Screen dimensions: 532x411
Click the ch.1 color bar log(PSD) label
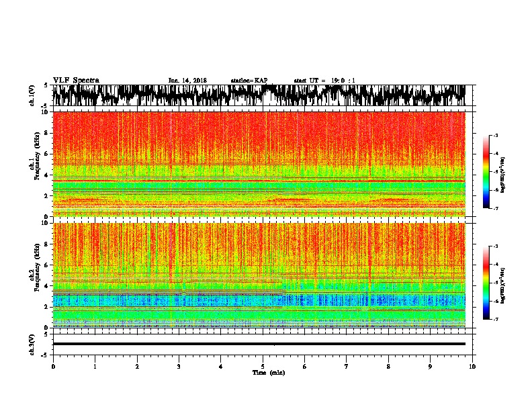click(503, 175)
